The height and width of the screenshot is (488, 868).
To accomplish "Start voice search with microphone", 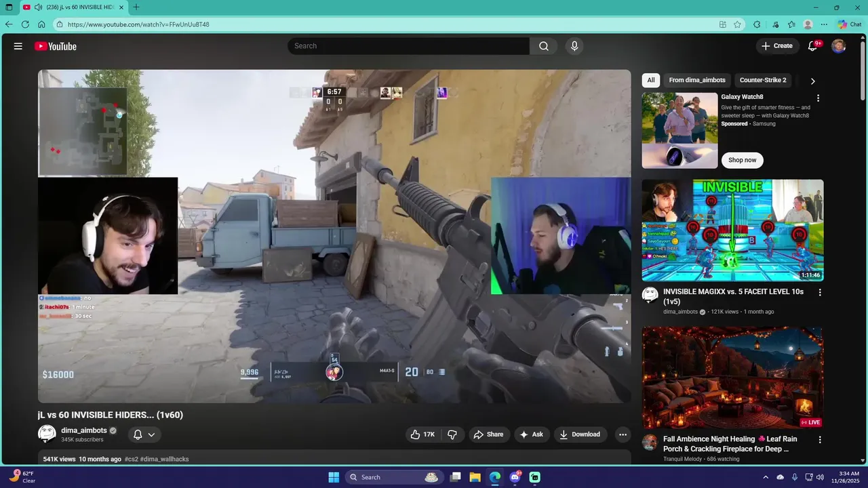I will tap(574, 46).
